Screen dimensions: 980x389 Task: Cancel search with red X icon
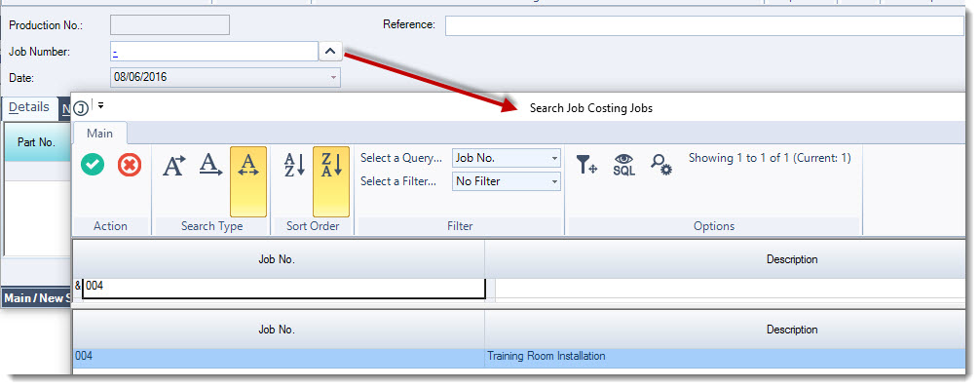point(130,165)
